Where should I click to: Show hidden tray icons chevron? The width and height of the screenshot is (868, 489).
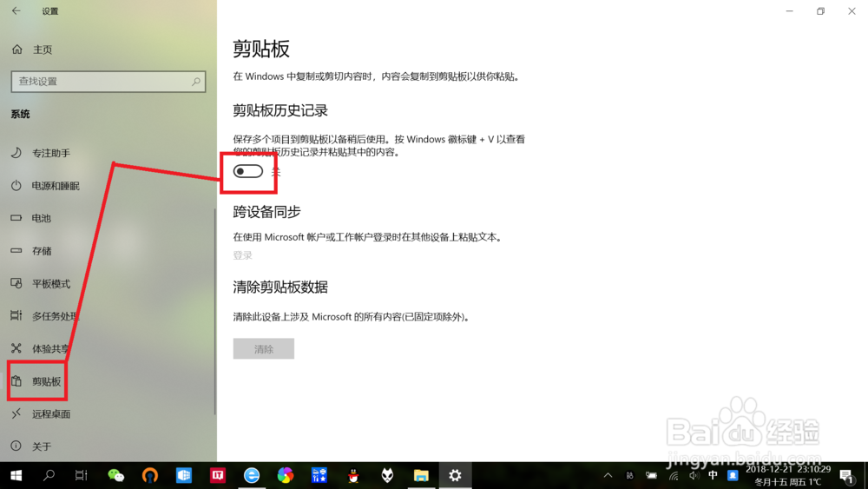click(608, 475)
